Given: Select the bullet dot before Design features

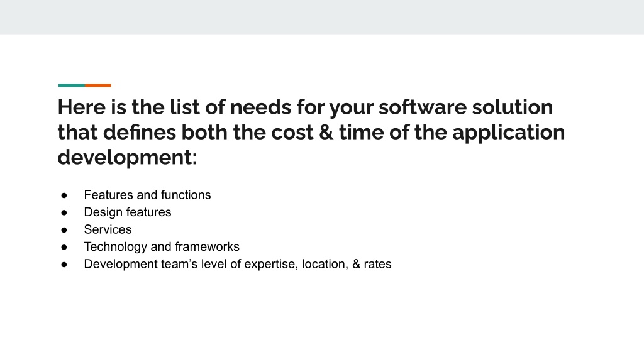Looking at the screenshot, I should [64, 212].
